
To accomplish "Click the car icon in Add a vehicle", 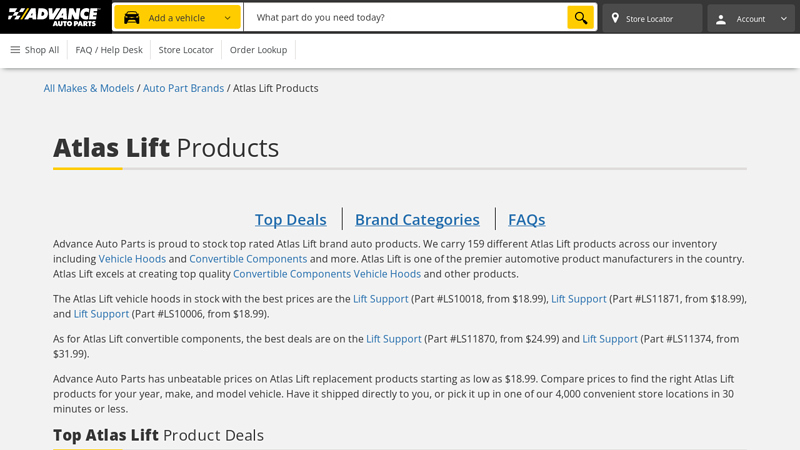I will coord(132,18).
